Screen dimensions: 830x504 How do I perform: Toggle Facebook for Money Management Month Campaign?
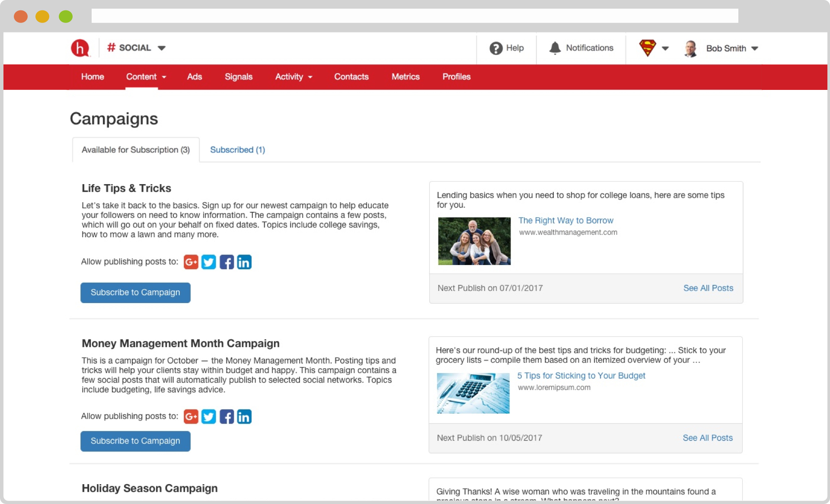click(x=227, y=417)
